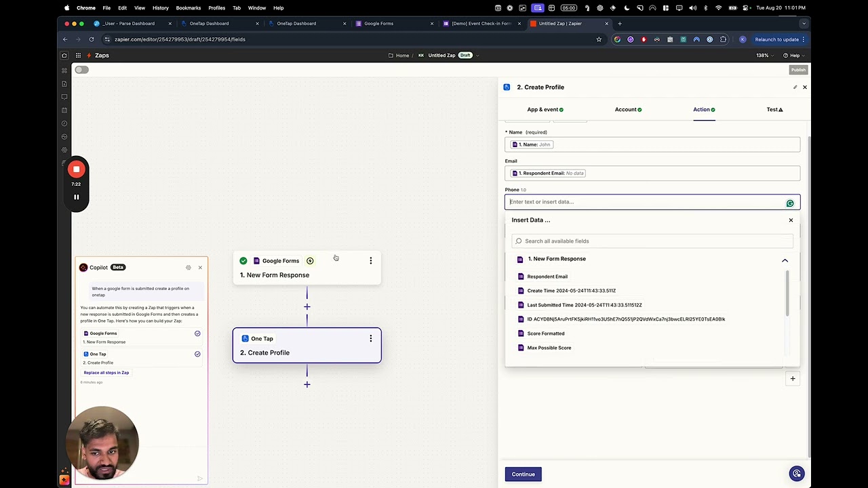Select the Google Forms trigger step card
Screen dimensions: 868x488
307,268
